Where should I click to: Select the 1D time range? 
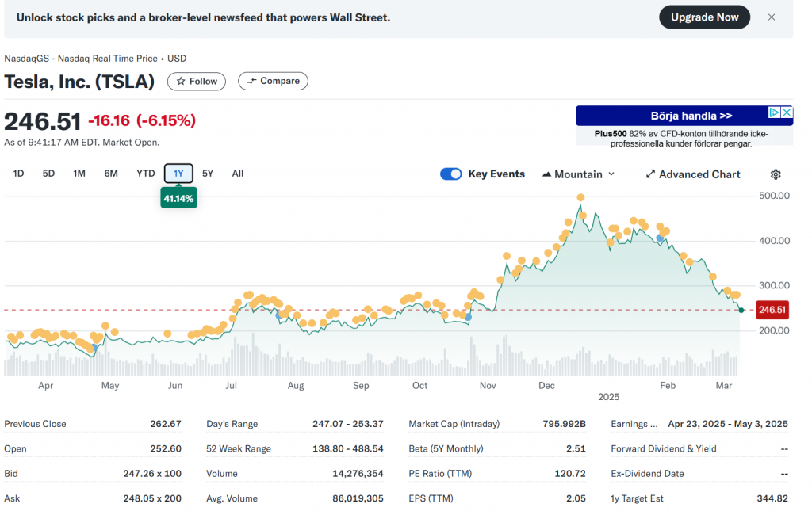point(19,174)
